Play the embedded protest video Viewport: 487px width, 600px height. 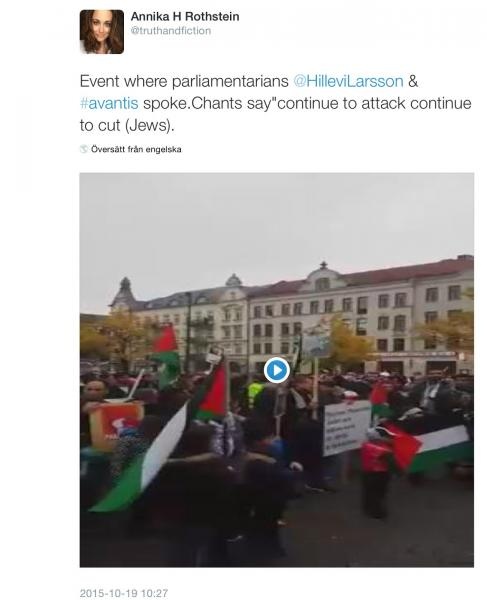point(277,370)
